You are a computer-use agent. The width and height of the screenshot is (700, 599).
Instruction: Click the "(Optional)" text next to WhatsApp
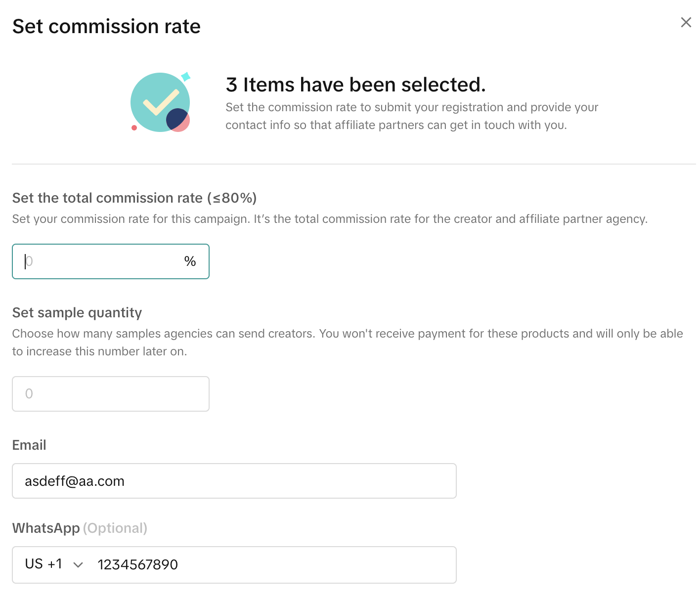pyautogui.click(x=115, y=528)
